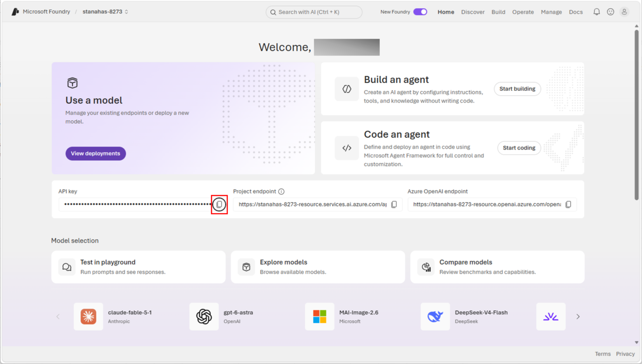Click the page vertical scrollbar thumb
642x364 pixels.
[637, 115]
